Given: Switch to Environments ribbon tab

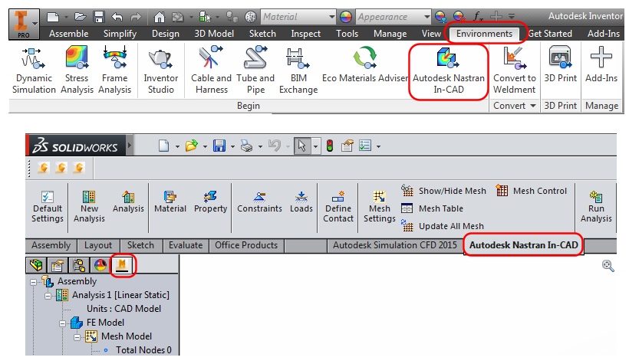Looking at the screenshot, I should click(x=484, y=34).
